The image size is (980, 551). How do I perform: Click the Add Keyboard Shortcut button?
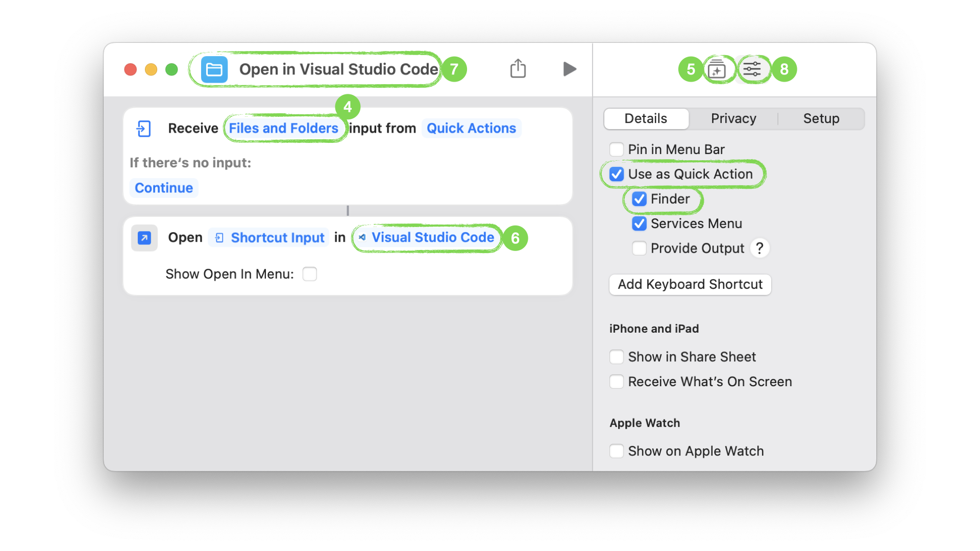tap(690, 283)
